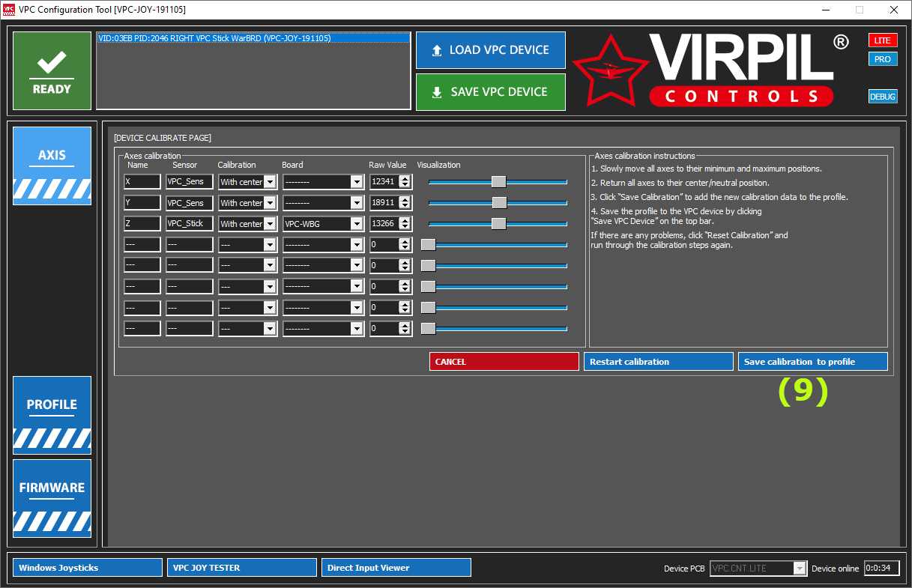Select the RIGHT VPC Stick WarBRD device entry

pyautogui.click(x=253, y=38)
